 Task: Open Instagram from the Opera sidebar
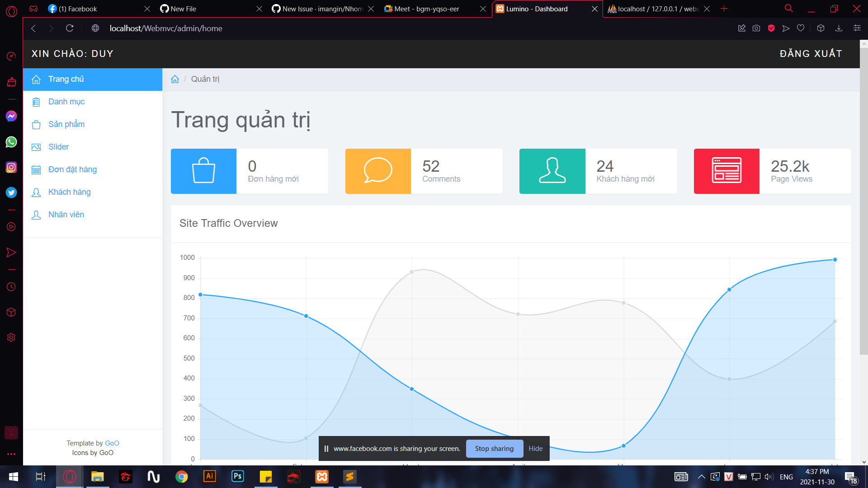[11, 167]
